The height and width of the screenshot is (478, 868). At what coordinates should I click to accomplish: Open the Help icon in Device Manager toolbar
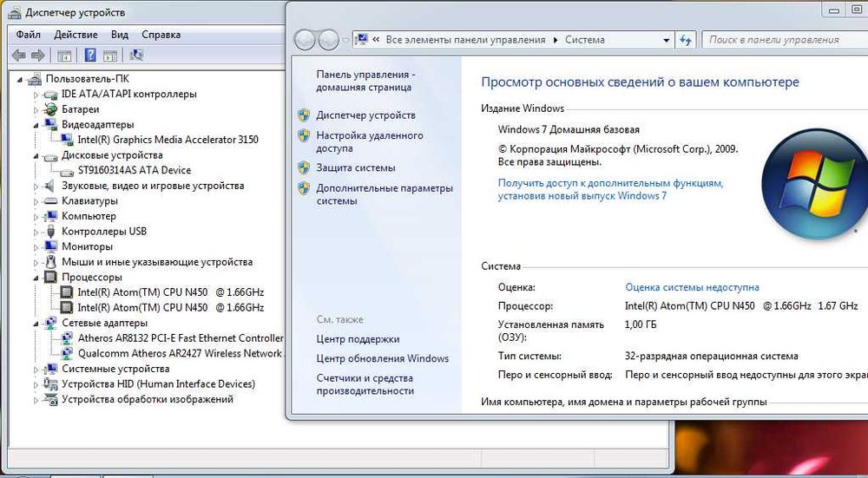tap(90, 55)
